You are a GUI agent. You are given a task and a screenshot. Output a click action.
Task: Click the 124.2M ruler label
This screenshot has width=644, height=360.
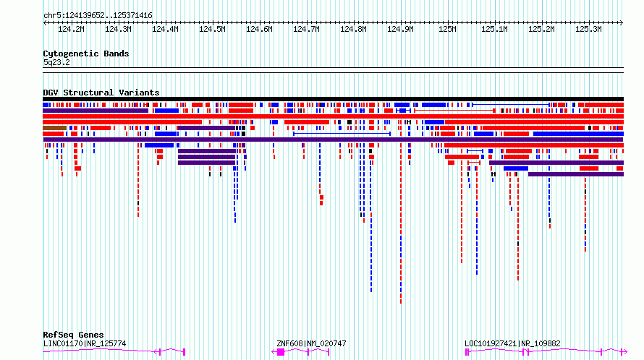point(71,29)
